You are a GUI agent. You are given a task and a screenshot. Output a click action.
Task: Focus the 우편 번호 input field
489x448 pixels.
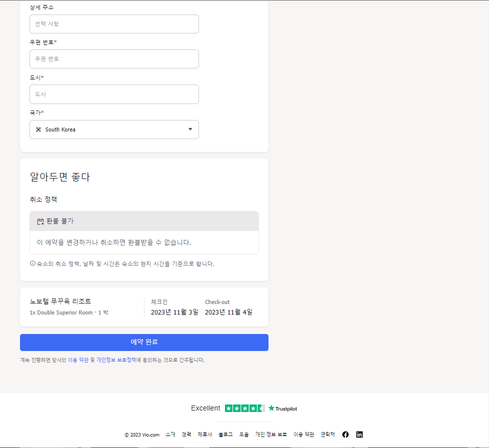point(114,59)
